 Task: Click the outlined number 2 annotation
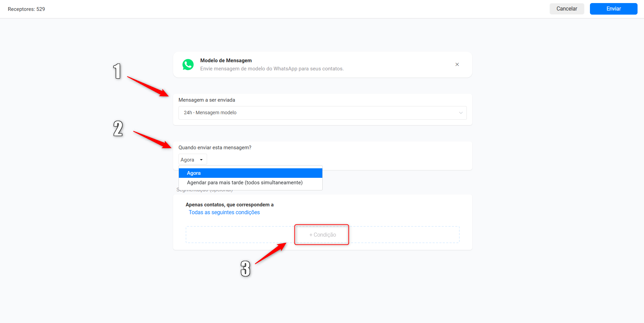click(x=118, y=129)
